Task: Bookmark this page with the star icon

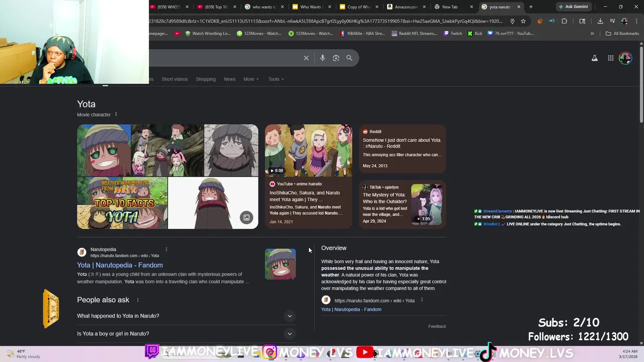Action: coord(523,21)
